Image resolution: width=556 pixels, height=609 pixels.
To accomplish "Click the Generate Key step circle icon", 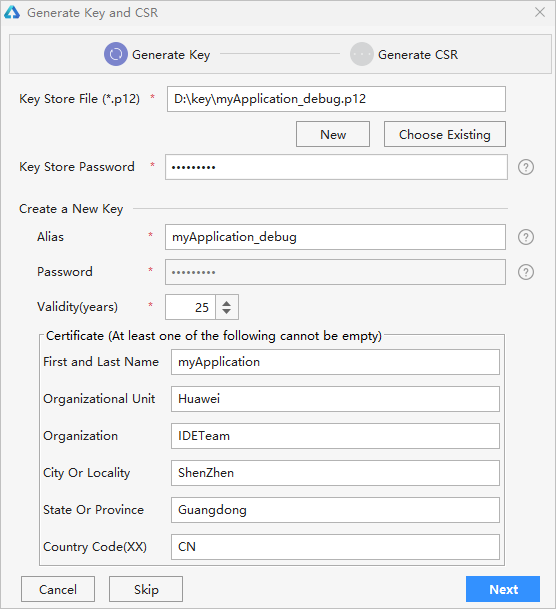I will point(116,54).
